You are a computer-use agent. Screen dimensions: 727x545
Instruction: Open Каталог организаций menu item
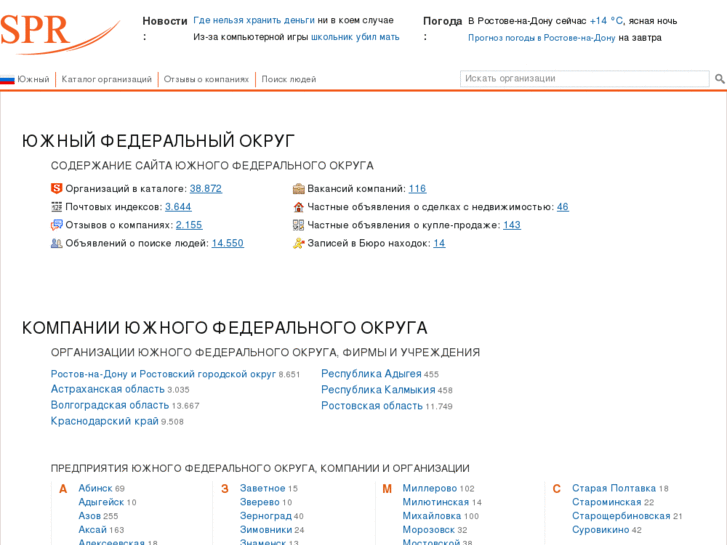pos(107,79)
